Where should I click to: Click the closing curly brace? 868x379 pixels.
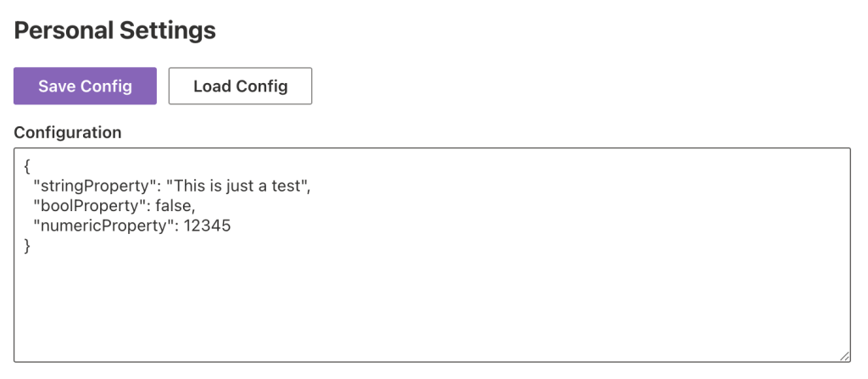point(28,246)
